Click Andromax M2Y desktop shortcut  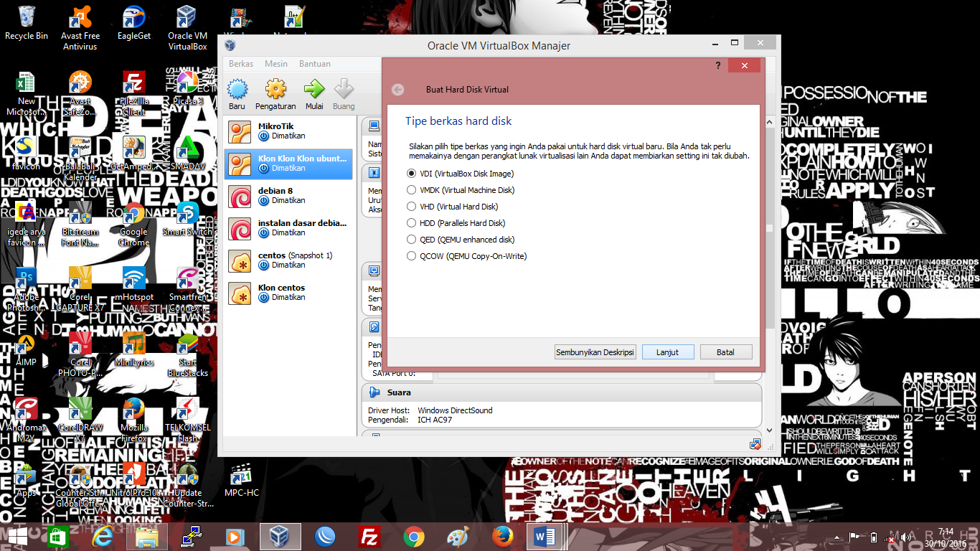tap(27, 420)
